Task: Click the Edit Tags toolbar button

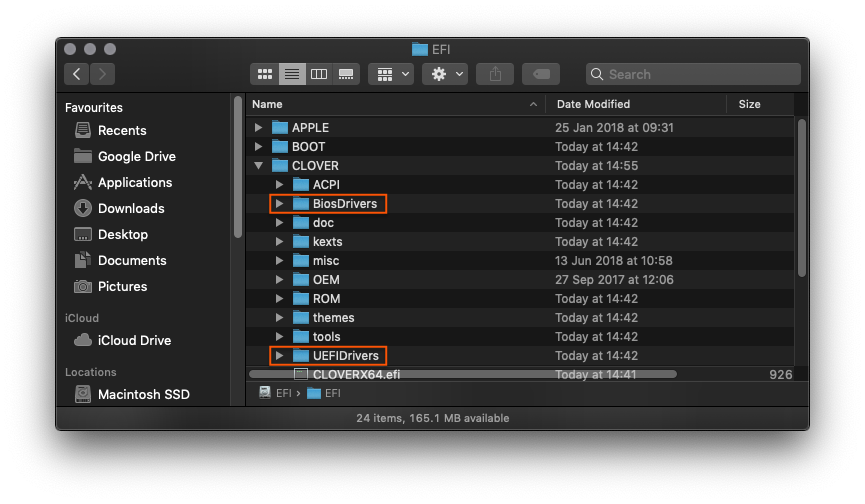Action: tap(541, 74)
